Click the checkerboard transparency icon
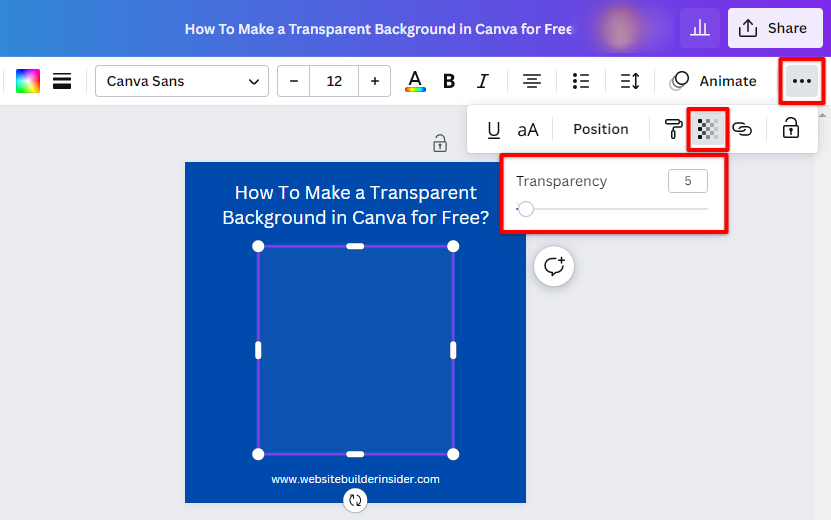Image resolution: width=831 pixels, height=520 pixels. point(708,129)
